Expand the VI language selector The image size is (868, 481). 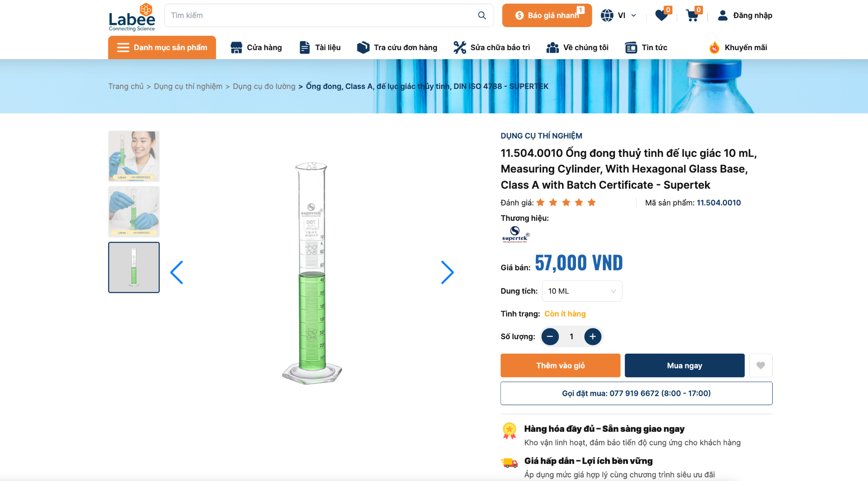618,15
